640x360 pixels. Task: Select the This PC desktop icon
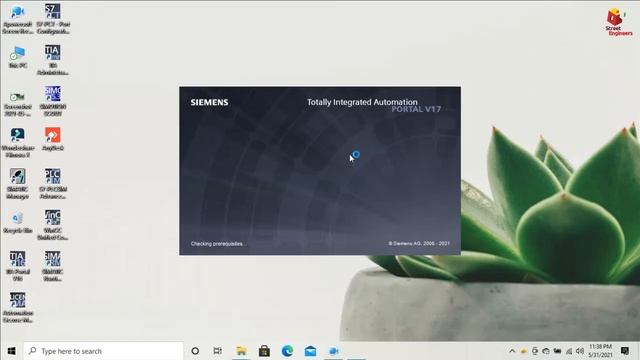tap(18, 57)
